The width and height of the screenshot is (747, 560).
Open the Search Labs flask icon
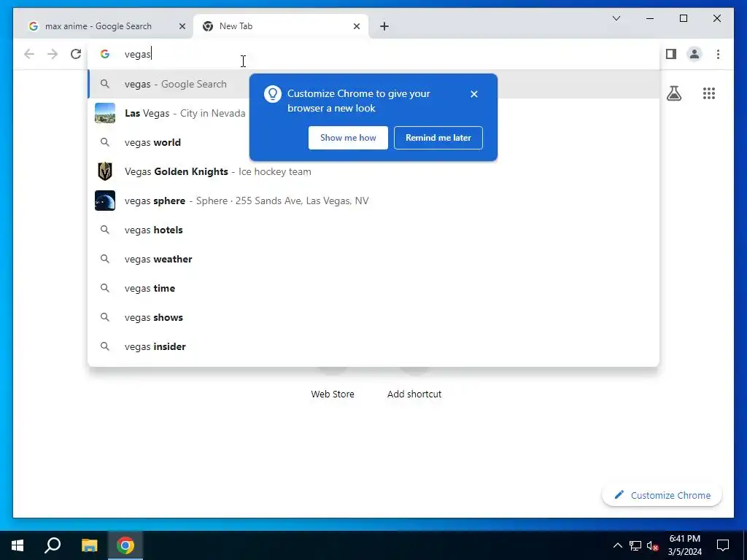point(673,93)
